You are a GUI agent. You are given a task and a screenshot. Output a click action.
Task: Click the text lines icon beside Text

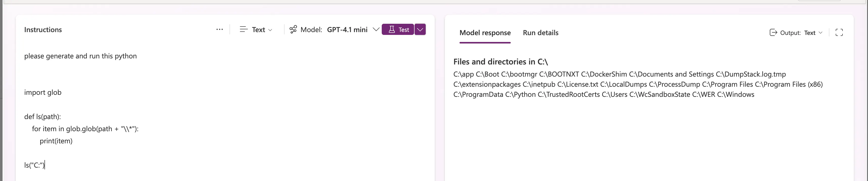click(243, 30)
